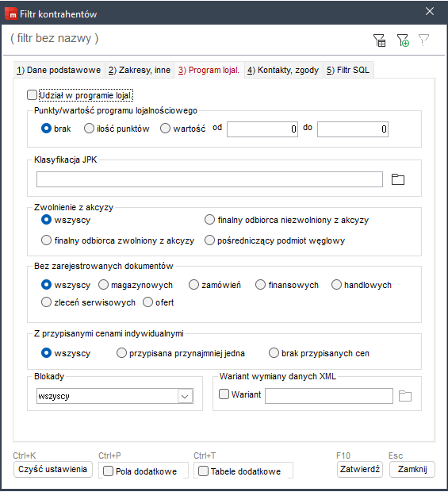The width and height of the screenshot is (448, 492).
Task: Close the Filtr kontrahentów dialog
Action: (x=430, y=11)
